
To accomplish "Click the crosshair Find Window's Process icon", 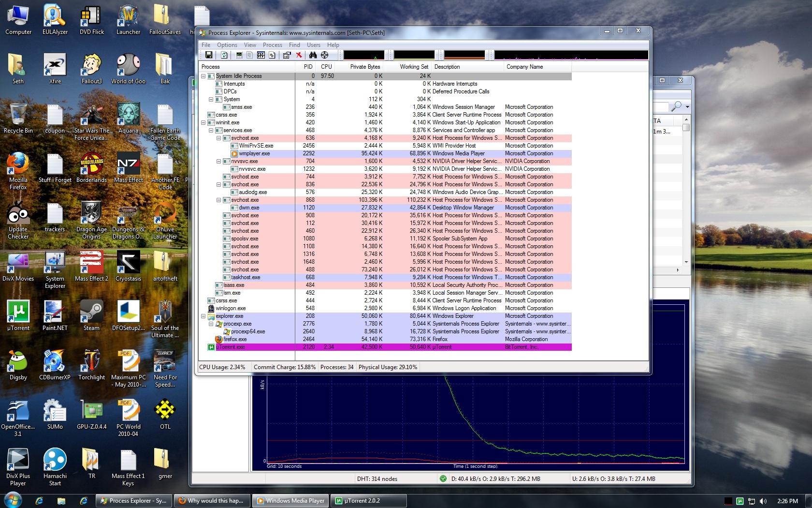I will (325, 55).
